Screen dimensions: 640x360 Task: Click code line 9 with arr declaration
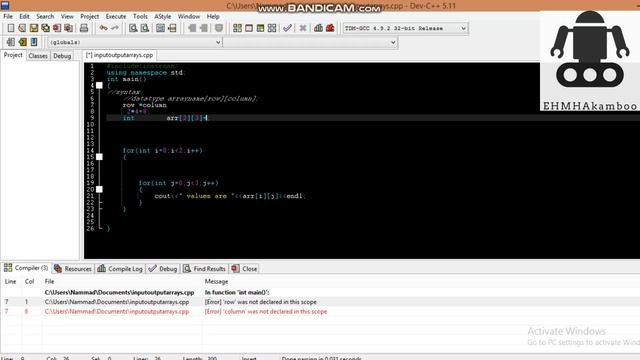pyautogui.click(x=165, y=118)
